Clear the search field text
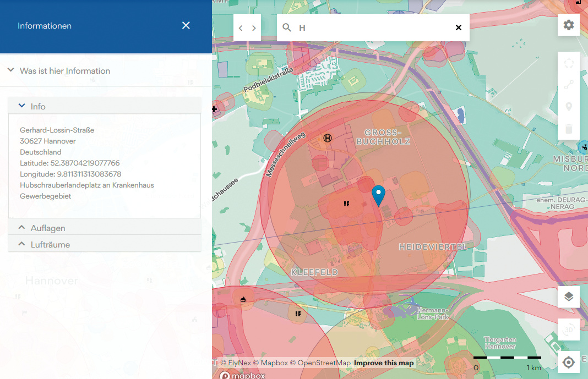This screenshot has height=379, width=588. (x=458, y=28)
